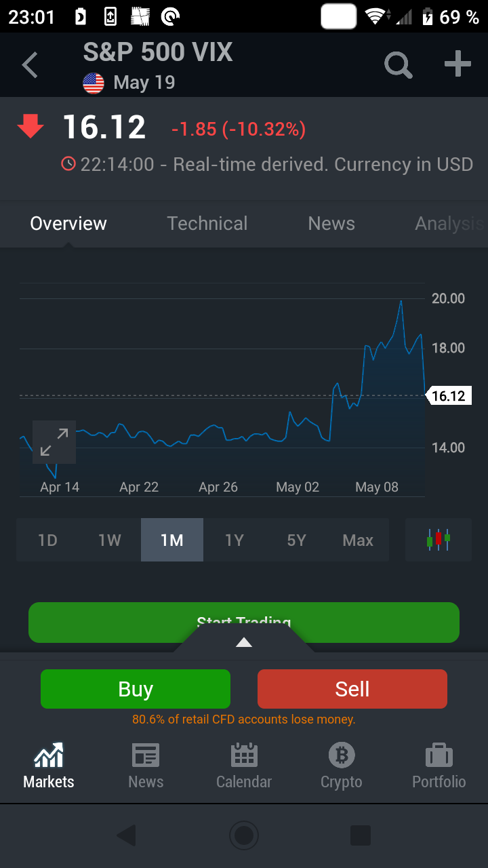Open Markets from bottom navigation
The height and width of the screenshot is (868, 488).
(x=49, y=766)
